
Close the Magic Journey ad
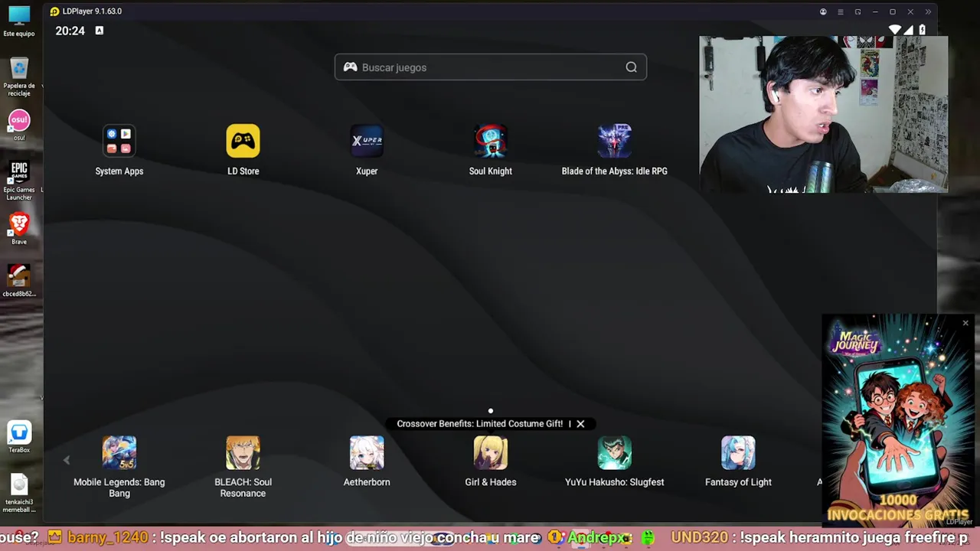(x=965, y=323)
